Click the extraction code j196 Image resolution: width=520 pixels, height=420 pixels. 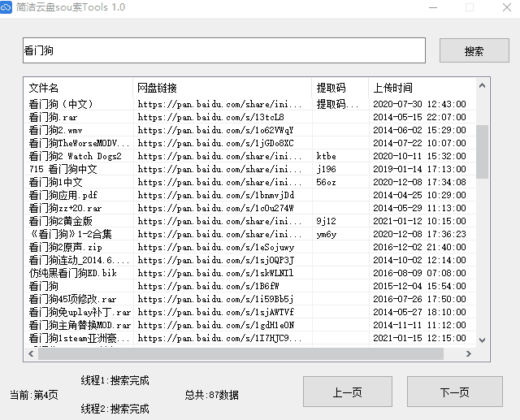326,169
